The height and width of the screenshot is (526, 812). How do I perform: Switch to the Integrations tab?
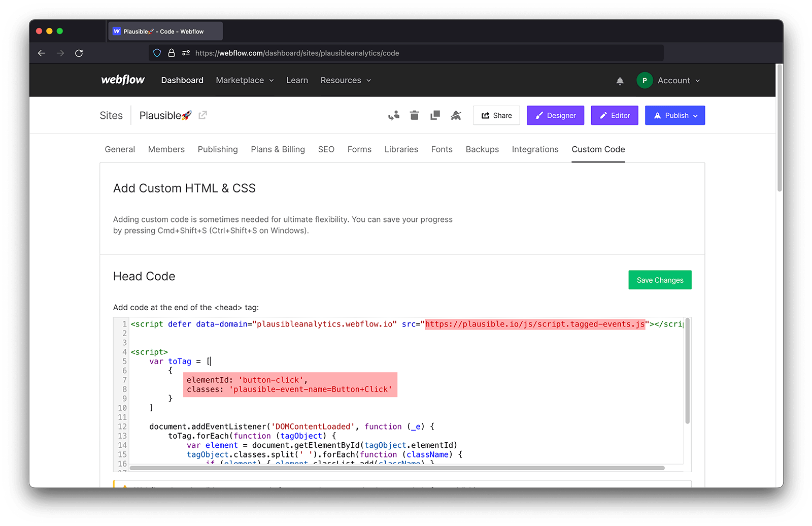pos(535,149)
